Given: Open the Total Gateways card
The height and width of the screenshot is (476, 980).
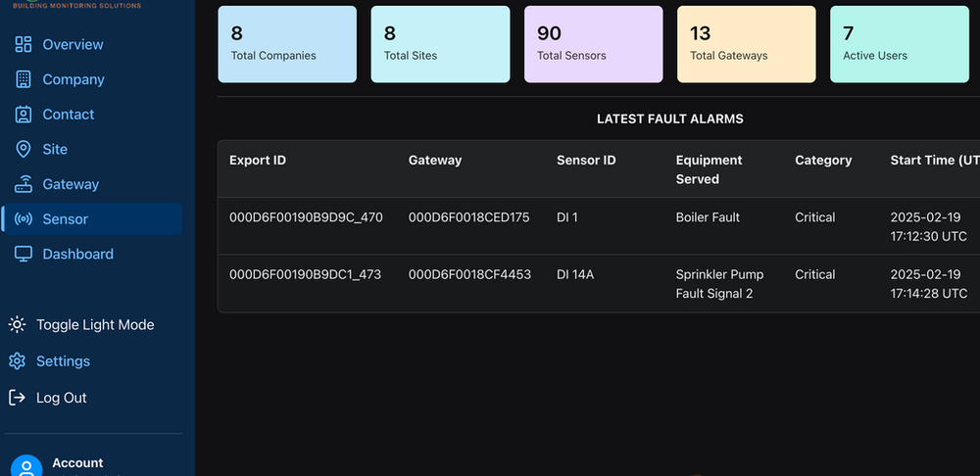Looking at the screenshot, I should coord(746,44).
